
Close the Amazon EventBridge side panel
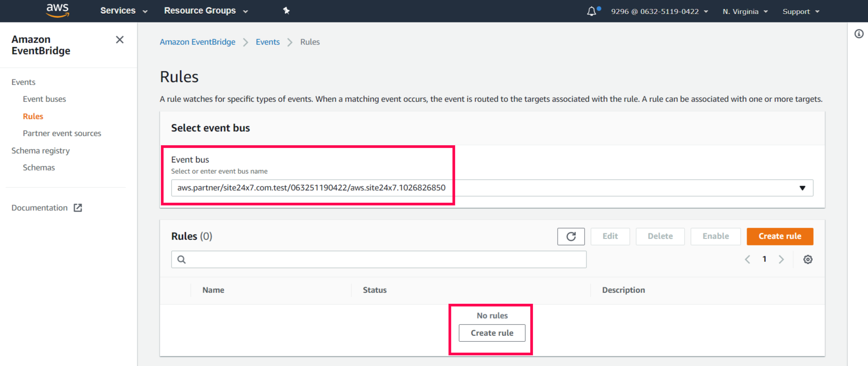[x=120, y=40]
